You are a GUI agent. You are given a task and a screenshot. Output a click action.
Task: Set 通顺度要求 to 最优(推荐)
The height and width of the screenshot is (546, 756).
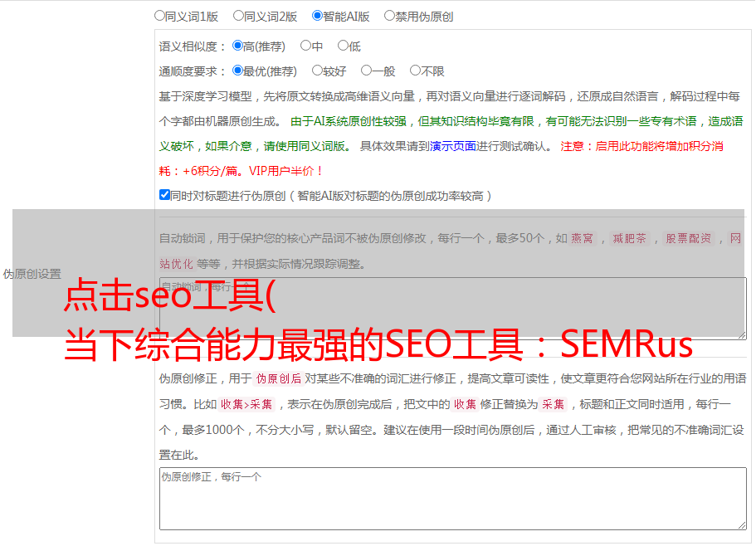(237, 71)
